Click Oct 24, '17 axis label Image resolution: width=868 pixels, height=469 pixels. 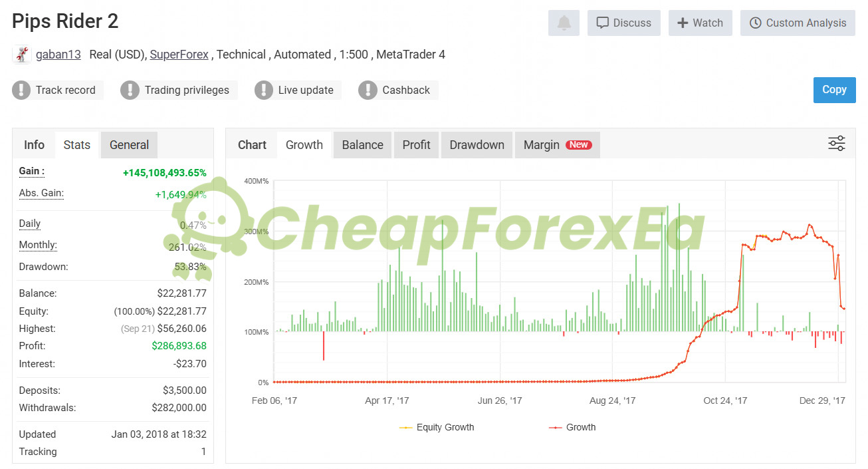725,400
